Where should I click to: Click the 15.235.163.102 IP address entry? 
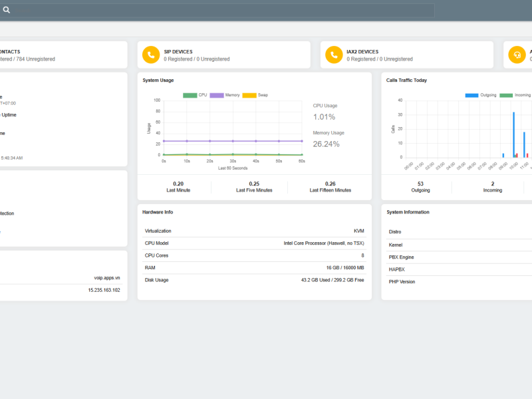coord(105,290)
